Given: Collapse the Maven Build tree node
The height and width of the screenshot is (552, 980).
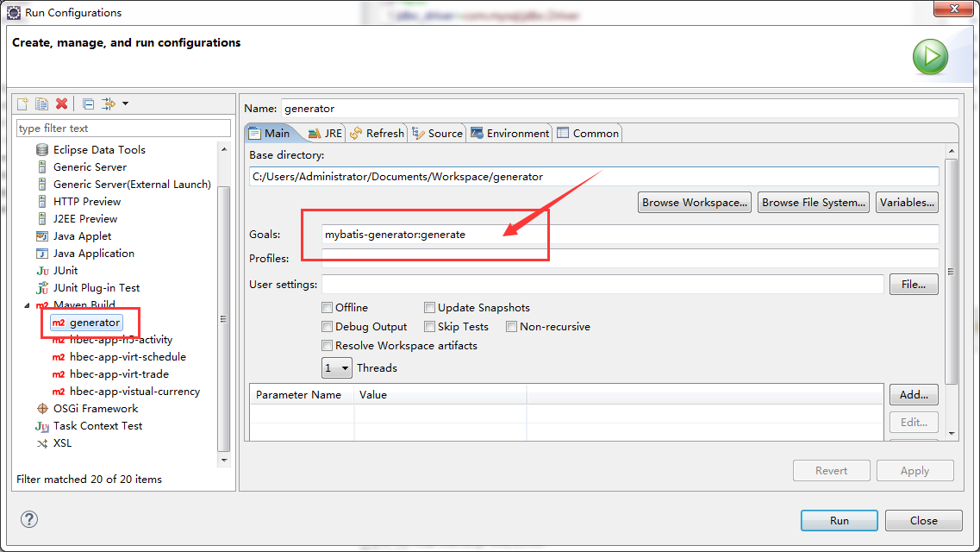Looking at the screenshot, I should pyautogui.click(x=27, y=305).
